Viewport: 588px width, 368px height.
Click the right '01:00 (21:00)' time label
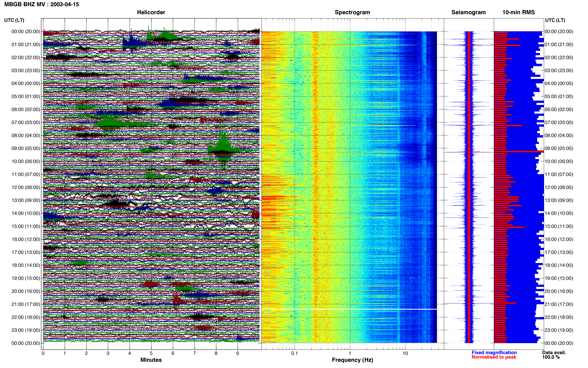(x=559, y=45)
